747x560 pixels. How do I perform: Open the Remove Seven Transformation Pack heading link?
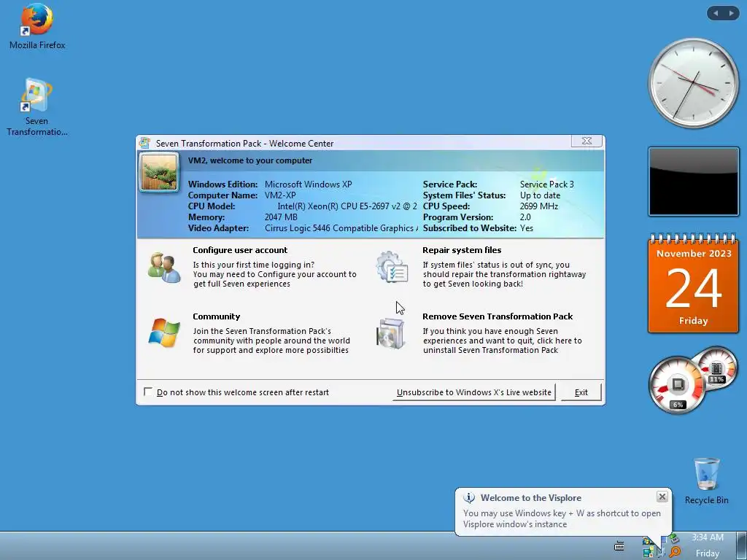[x=498, y=316]
